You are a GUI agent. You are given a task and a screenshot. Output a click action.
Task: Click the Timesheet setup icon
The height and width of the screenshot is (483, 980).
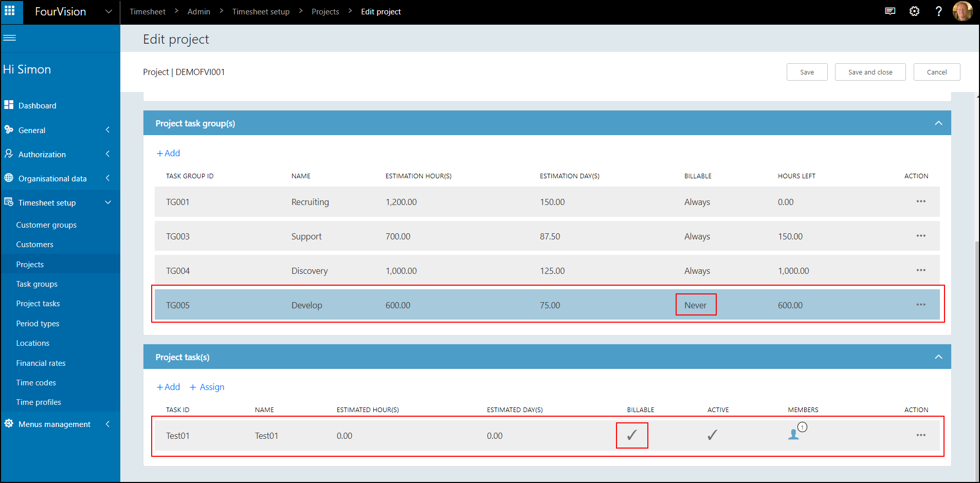tap(9, 202)
